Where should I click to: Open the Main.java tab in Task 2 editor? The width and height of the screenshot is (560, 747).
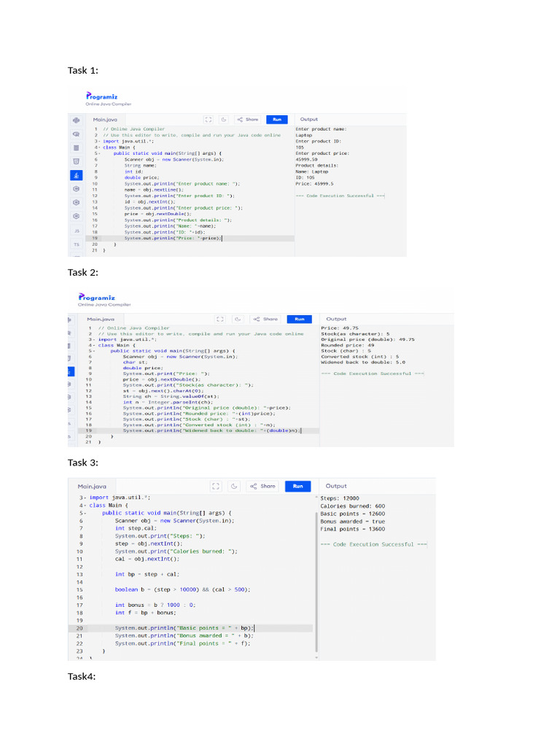point(101,320)
